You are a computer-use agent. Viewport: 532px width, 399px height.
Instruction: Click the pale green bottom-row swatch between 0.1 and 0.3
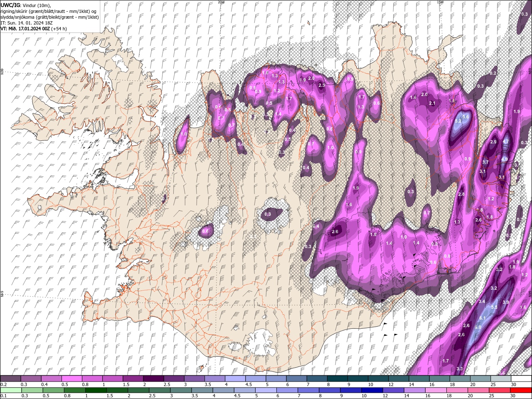coord(10,390)
